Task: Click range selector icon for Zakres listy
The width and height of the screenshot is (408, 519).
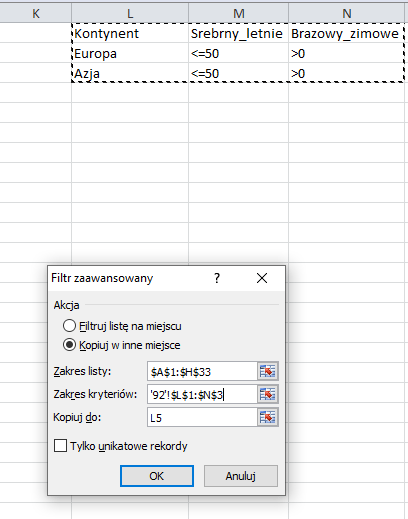Action: point(268,371)
